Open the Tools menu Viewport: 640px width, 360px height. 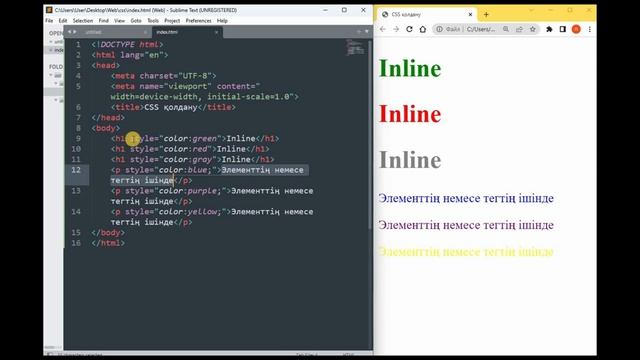(153, 21)
